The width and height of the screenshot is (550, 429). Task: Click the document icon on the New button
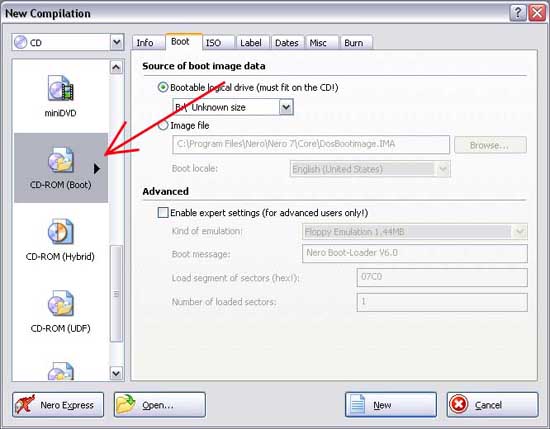tap(358, 404)
